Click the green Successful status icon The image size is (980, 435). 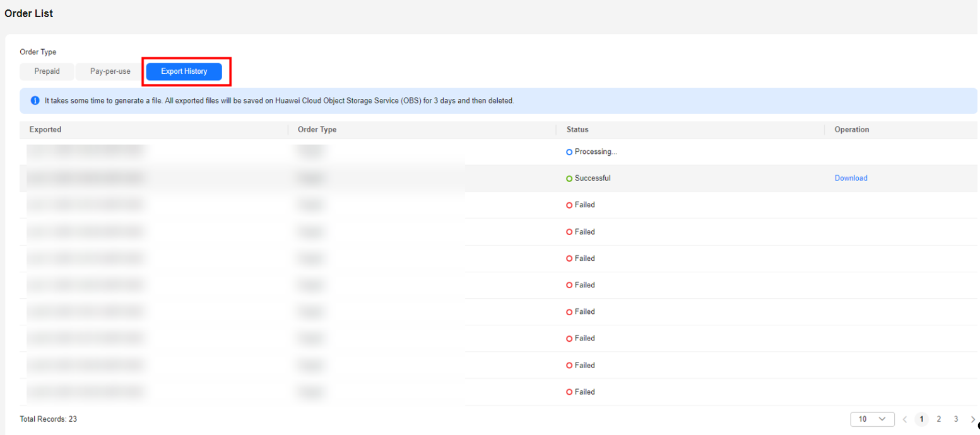point(569,178)
